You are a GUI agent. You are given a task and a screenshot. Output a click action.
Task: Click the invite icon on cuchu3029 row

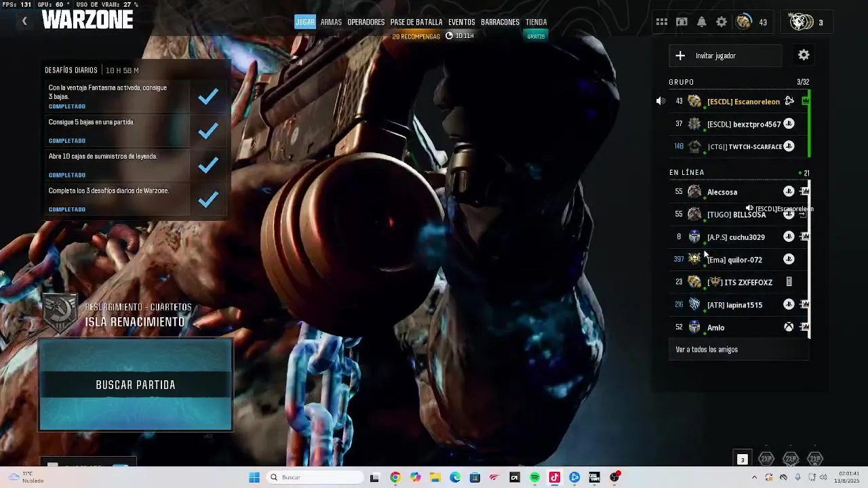[x=805, y=237]
